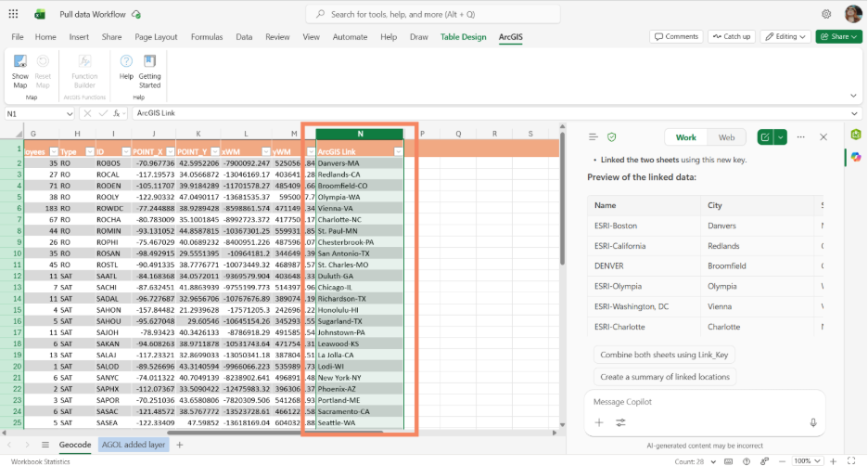This screenshot has width=868, height=466.
Task: Open the Count statistics dropdown
Action: pyautogui.click(x=713, y=461)
